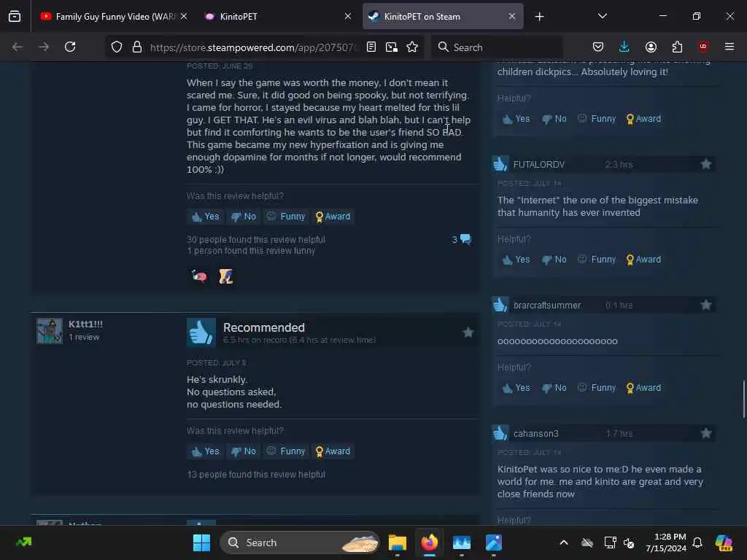The width and height of the screenshot is (747, 560).
Task: Save page to Pocket
Action: coord(598,47)
